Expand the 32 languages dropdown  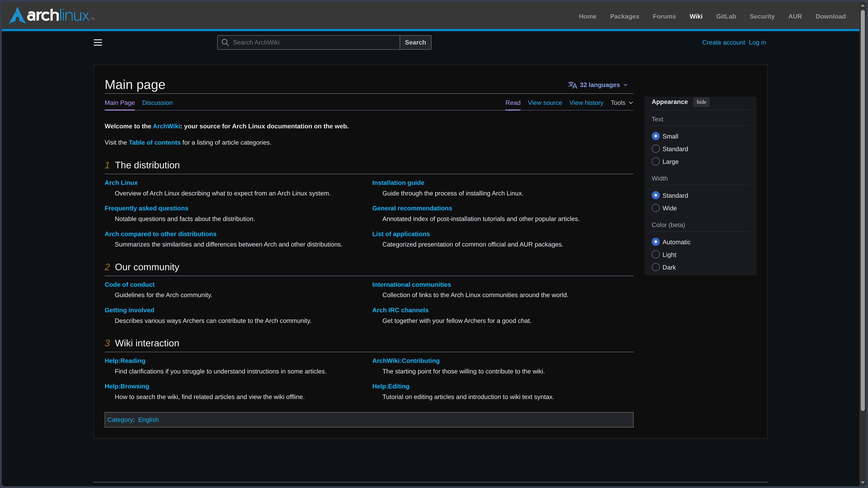pyautogui.click(x=598, y=85)
